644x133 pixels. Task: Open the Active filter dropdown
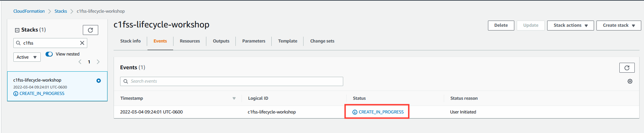[27, 57]
